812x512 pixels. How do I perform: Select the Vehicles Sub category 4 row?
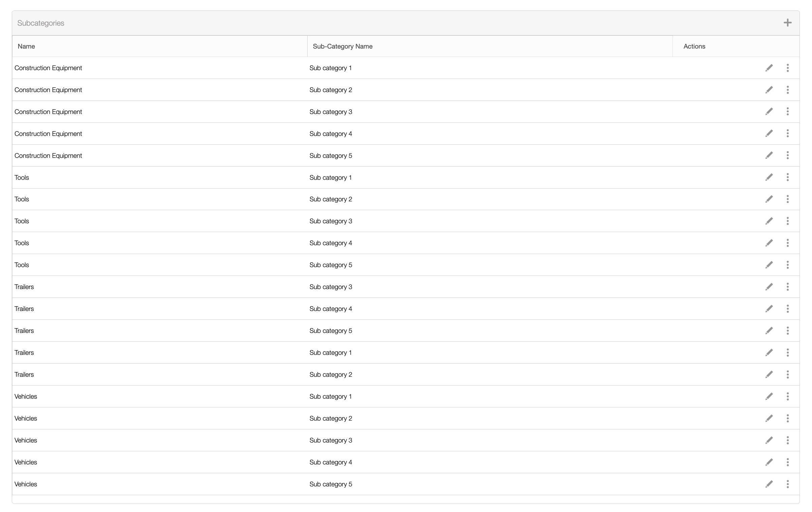click(x=331, y=462)
